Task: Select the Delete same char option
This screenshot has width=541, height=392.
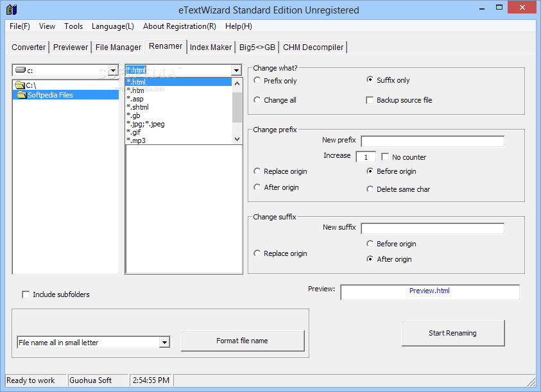Action: 370,189
